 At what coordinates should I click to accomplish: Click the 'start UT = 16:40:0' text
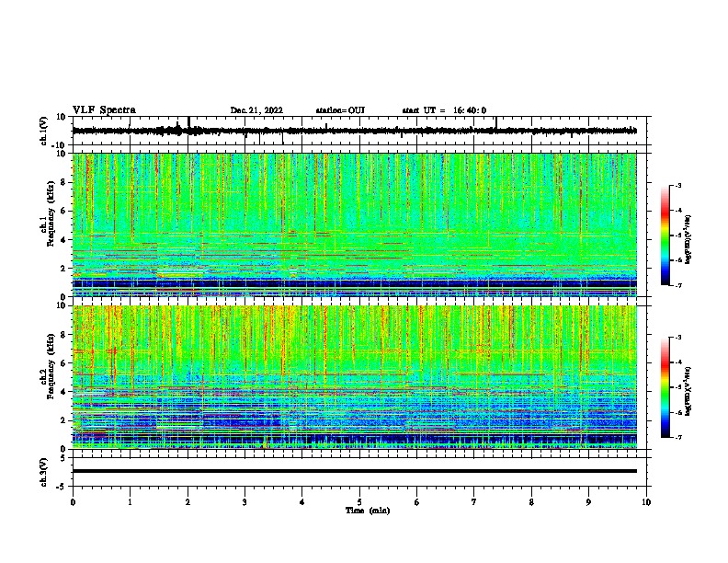[444, 110]
